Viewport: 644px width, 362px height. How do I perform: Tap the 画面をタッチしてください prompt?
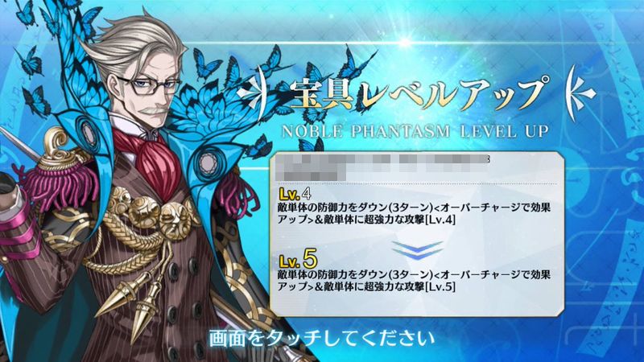pos(322,339)
